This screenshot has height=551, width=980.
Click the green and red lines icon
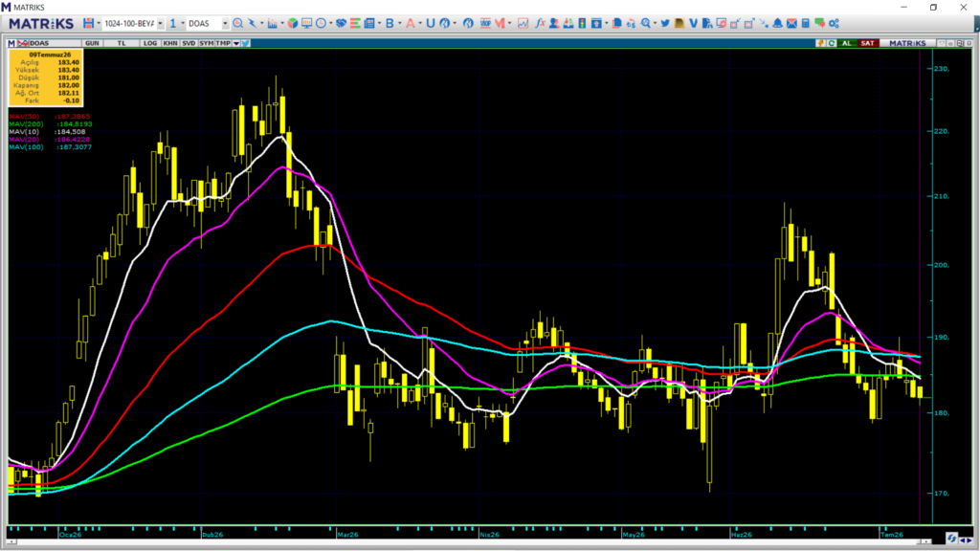click(355, 23)
